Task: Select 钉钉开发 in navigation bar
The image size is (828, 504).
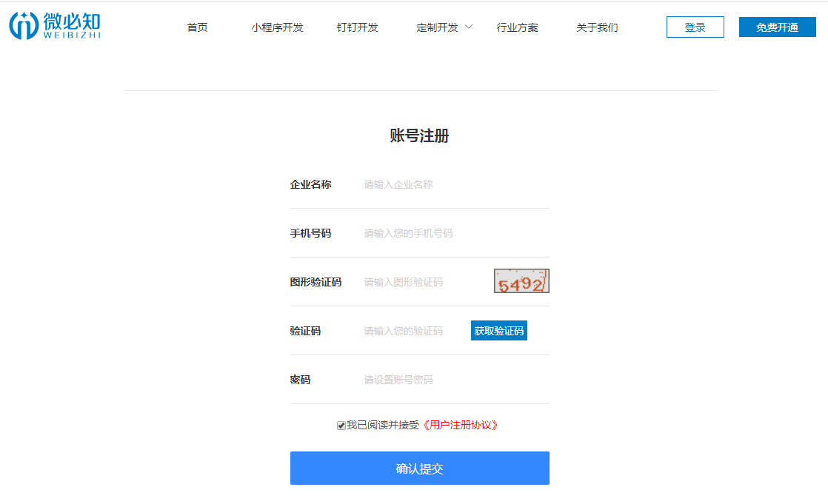Action: pyautogui.click(x=357, y=27)
